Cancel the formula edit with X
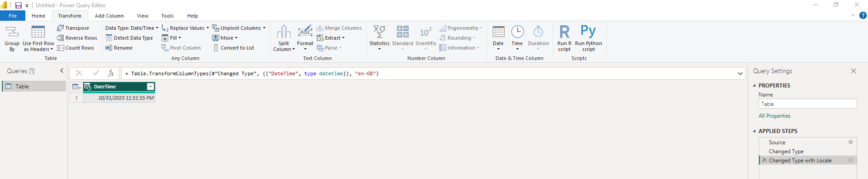 tap(79, 73)
